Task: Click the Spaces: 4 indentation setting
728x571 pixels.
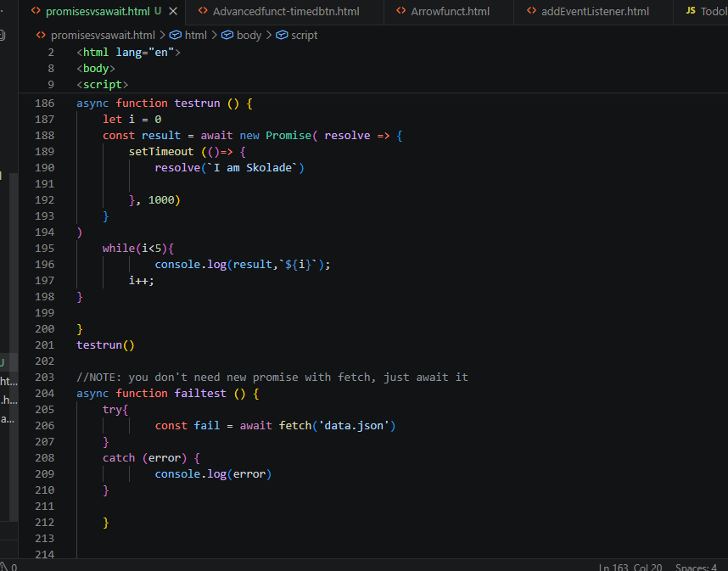Action: (x=696, y=567)
